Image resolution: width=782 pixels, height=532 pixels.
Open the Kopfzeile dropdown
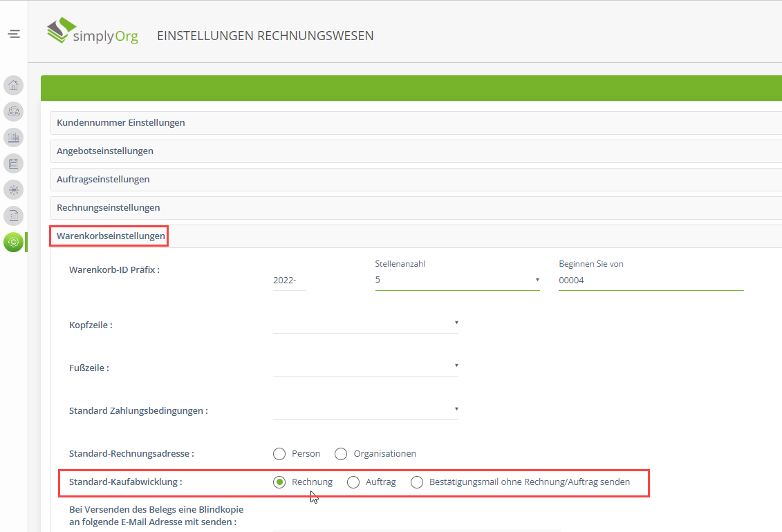point(365,323)
